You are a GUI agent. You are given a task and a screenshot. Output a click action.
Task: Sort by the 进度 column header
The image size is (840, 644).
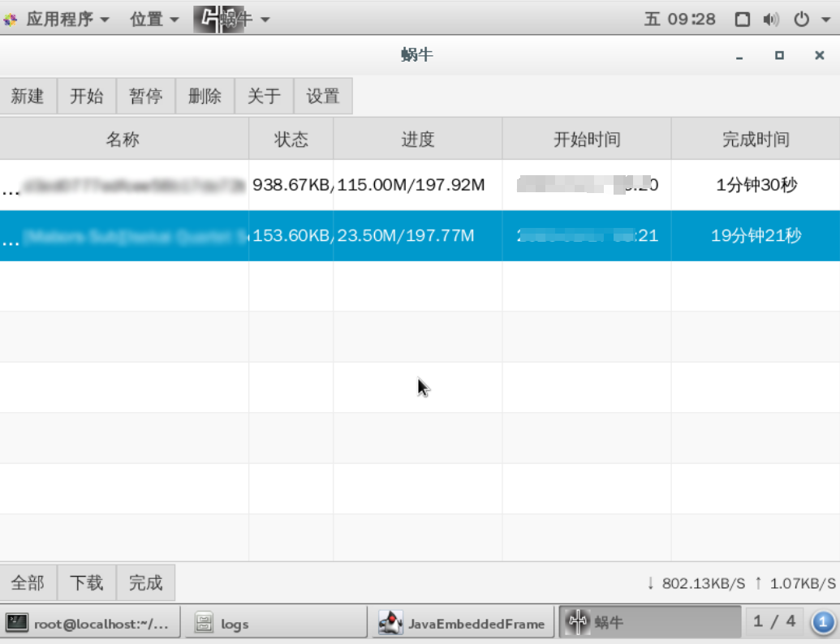pyautogui.click(x=418, y=140)
